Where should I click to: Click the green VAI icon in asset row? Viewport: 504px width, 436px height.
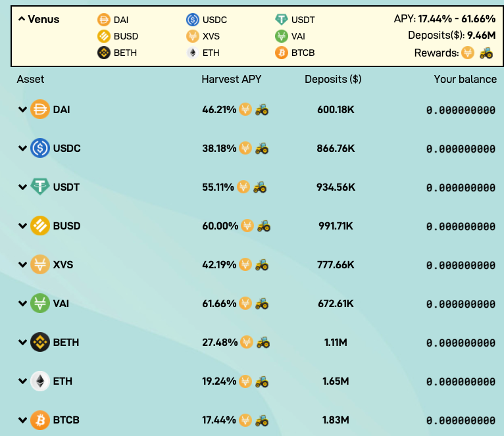(x=40, y=303)
